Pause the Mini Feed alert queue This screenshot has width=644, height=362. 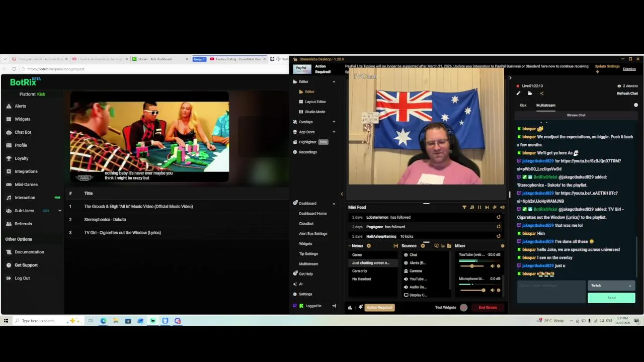click(479, 207)
